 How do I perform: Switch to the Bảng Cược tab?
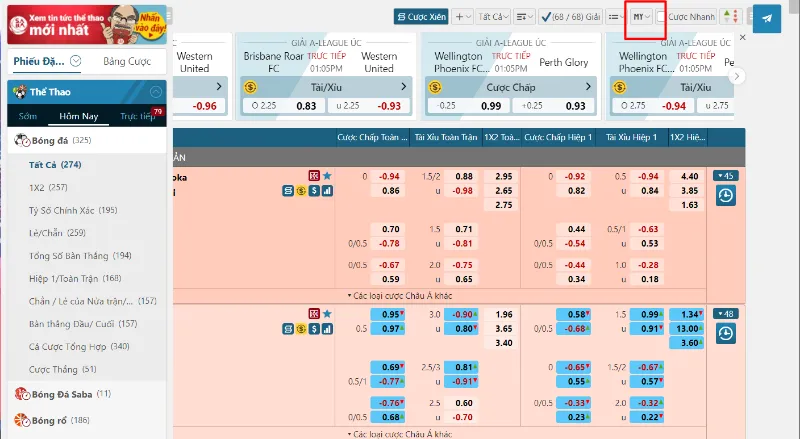tap(127, 61)
